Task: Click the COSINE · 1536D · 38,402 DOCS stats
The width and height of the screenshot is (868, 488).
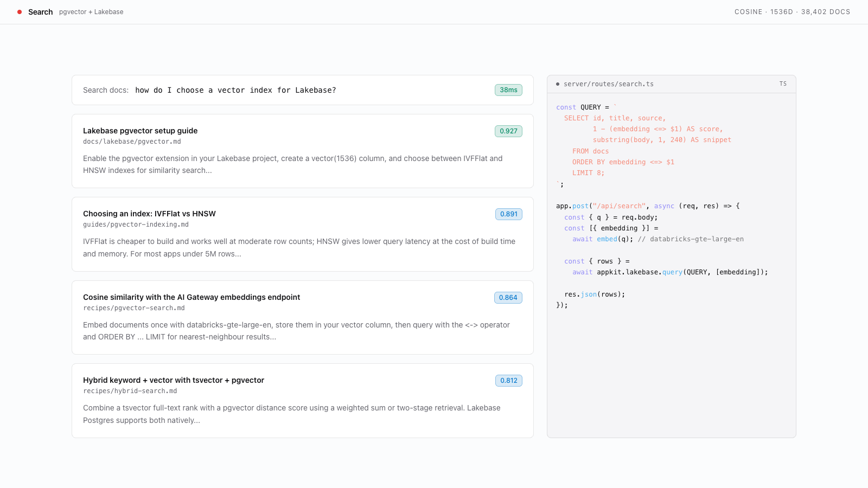Action: (x=793, y=12)
